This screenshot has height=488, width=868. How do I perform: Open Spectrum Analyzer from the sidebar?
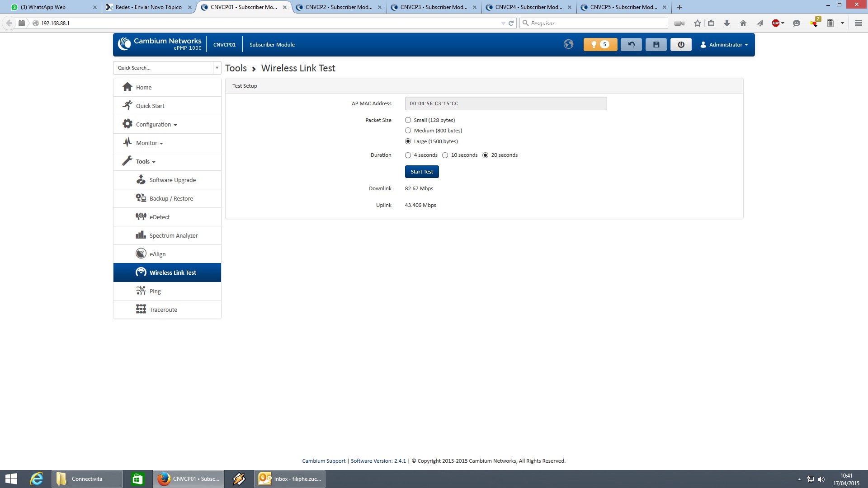coord(173,235)
